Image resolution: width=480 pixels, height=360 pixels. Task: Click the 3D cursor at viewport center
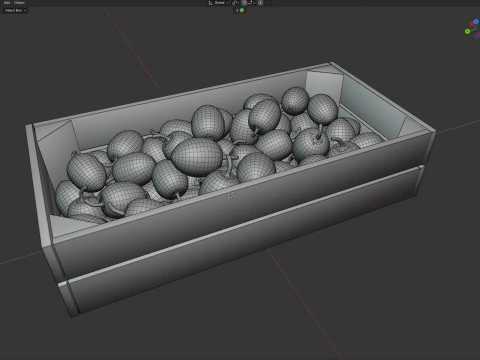point(231,195)
